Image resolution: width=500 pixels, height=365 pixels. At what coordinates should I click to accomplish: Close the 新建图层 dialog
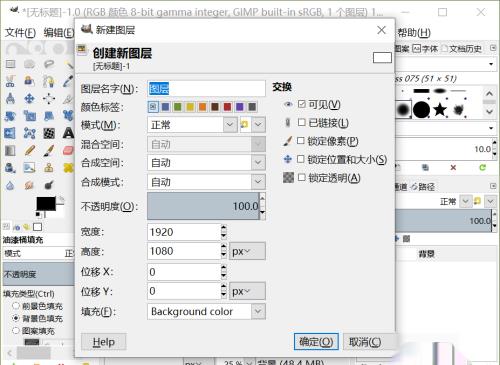click(x=382, y=30)
